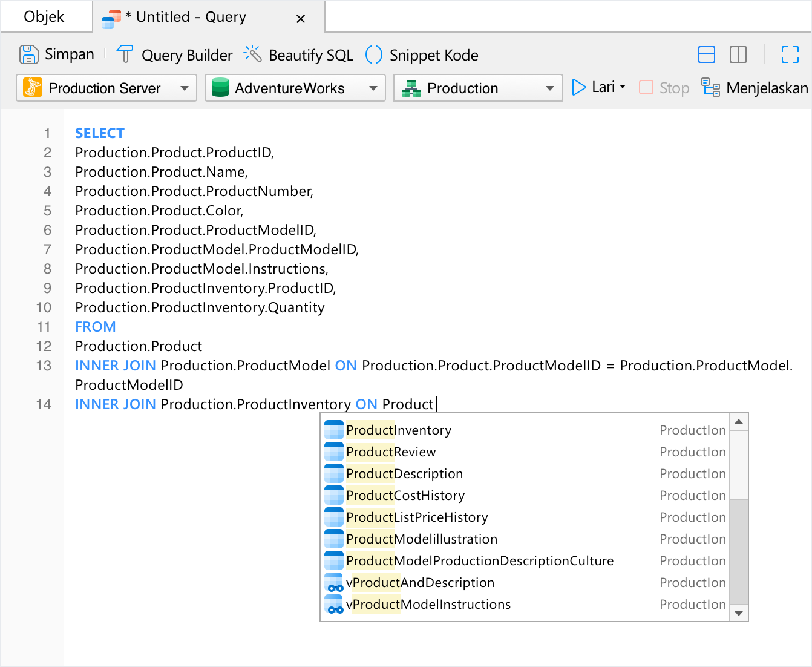Viewport: 812px width, 667px height.
Task: Click the autocomplete list scroll down arrow
Action: [738, 613]
